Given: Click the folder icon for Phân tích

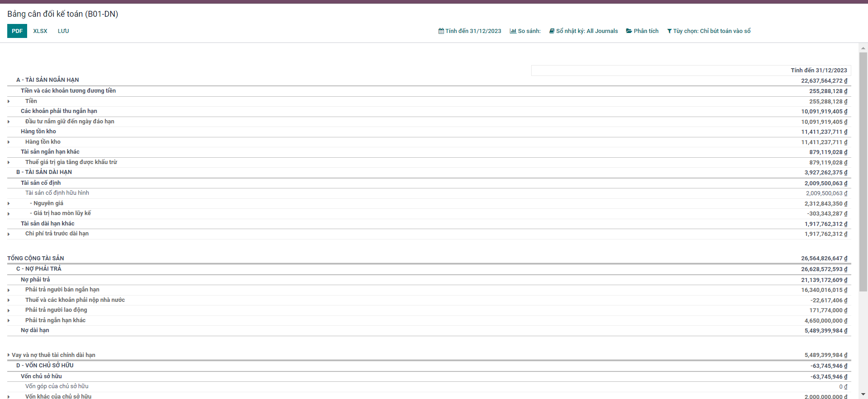Looking at the screenshot, I should click(x=629, y=31).
